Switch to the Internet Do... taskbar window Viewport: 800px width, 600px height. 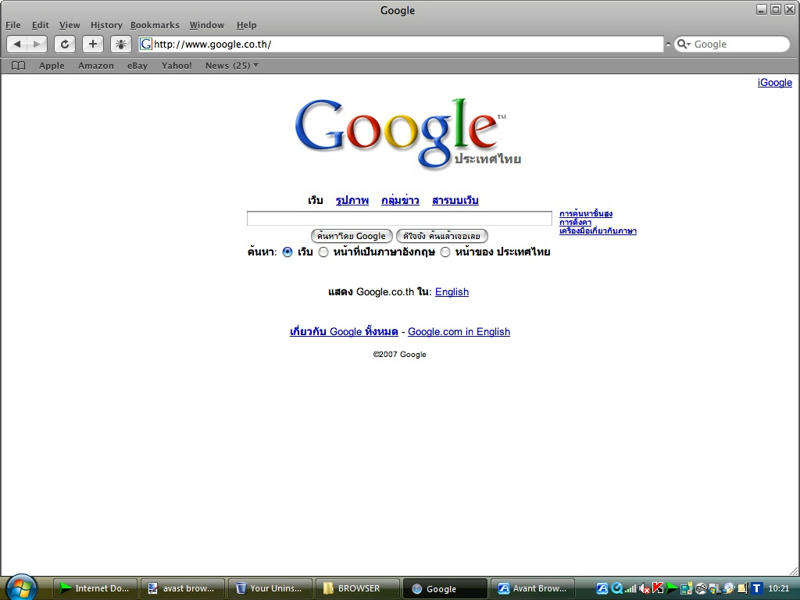[94, 589]
